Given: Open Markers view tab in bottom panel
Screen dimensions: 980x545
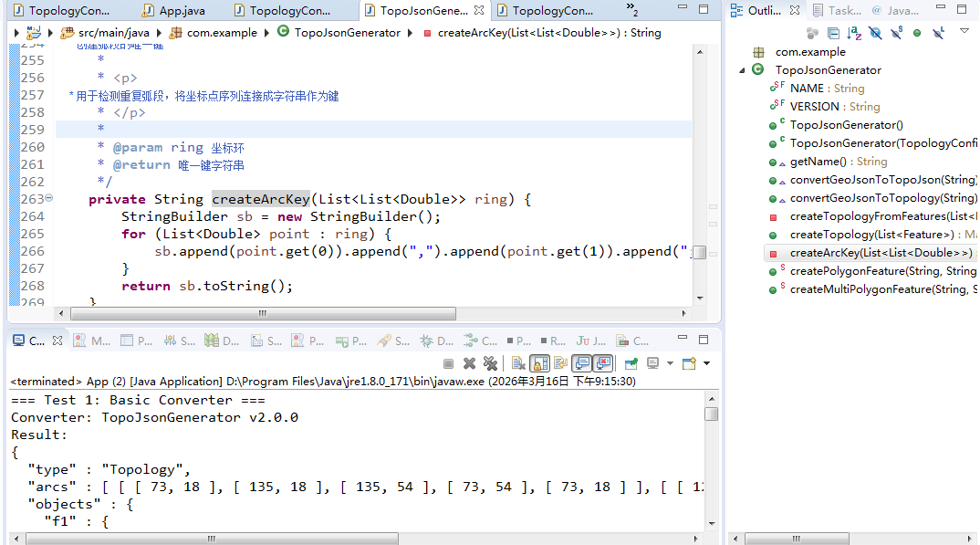Looking at the screenshot, I should pos(92,341).
